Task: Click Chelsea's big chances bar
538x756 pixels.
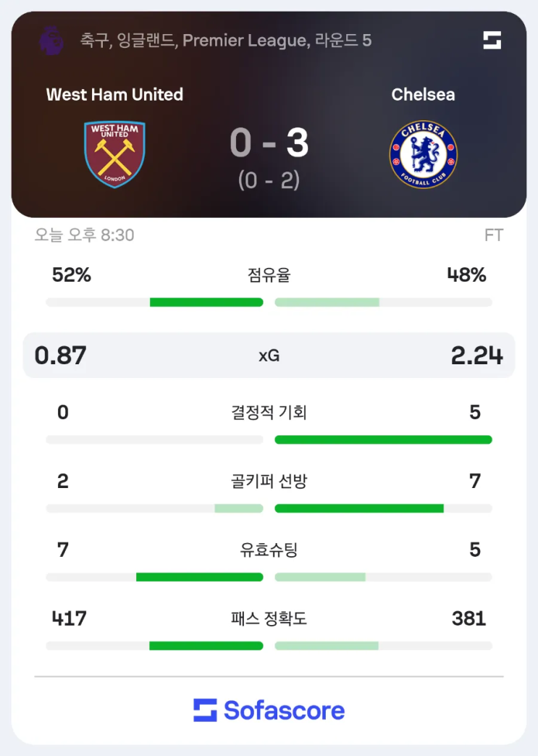Action: click(383, 440)
